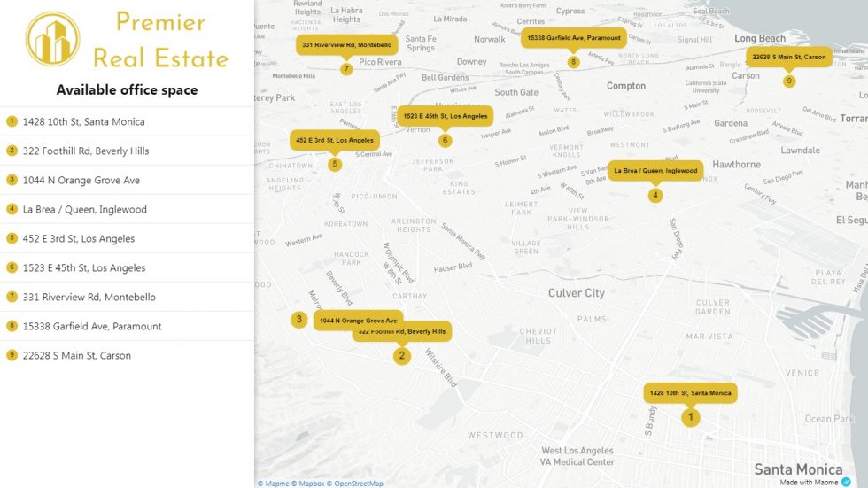This screenshot has width=868, height=488.
Task: Open 22628 S Main St, Carson list entry
Action: (77, 355)
